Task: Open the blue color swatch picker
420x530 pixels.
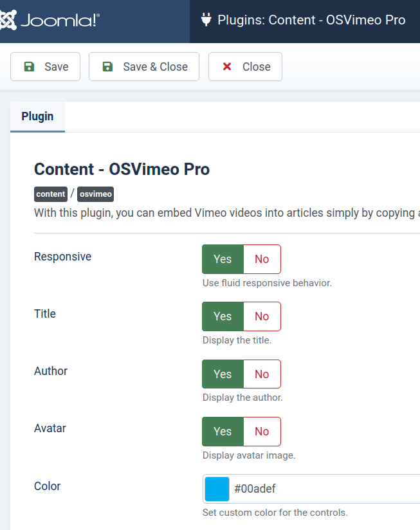Action: click(217, 489)
